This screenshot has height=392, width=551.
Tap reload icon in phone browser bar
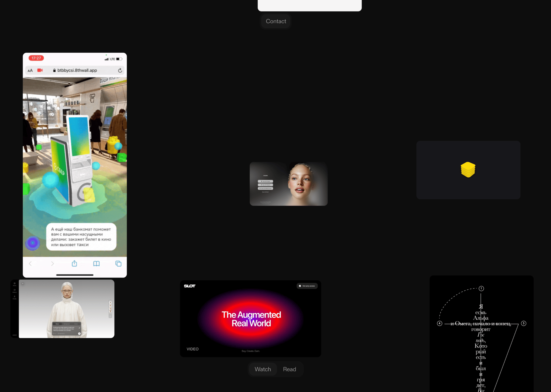pos(120,70)
